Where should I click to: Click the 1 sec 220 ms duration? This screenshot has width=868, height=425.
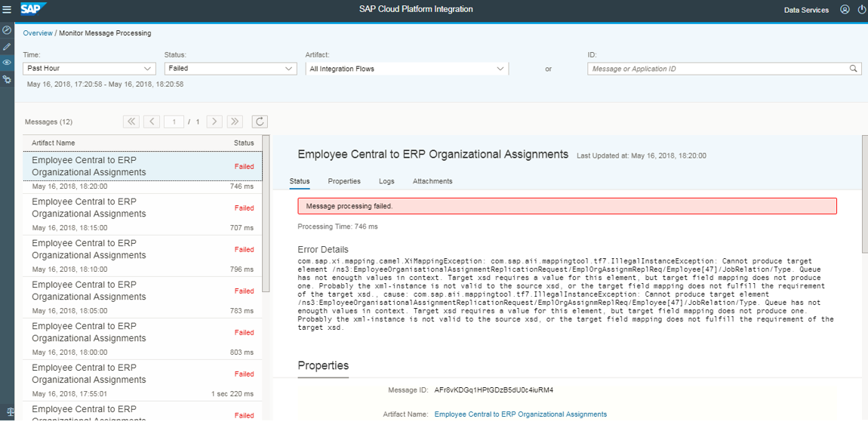[233, 394]
